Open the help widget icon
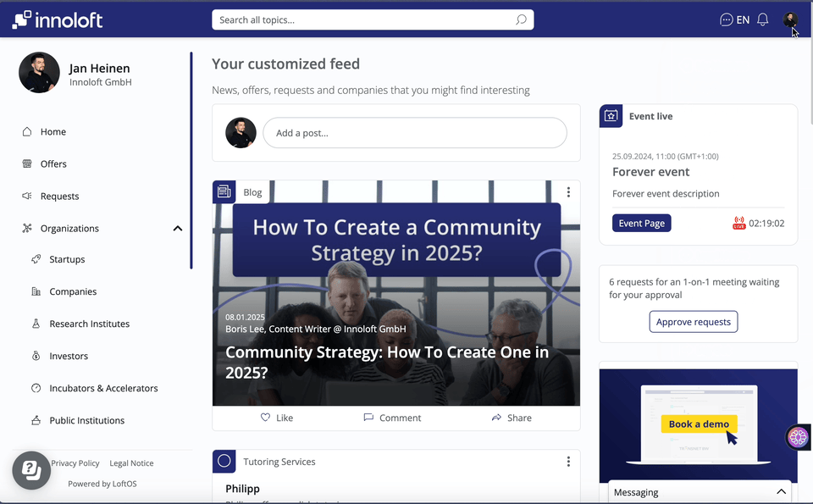813x504 pixels. pyautogui.click(x=31, y=470)
